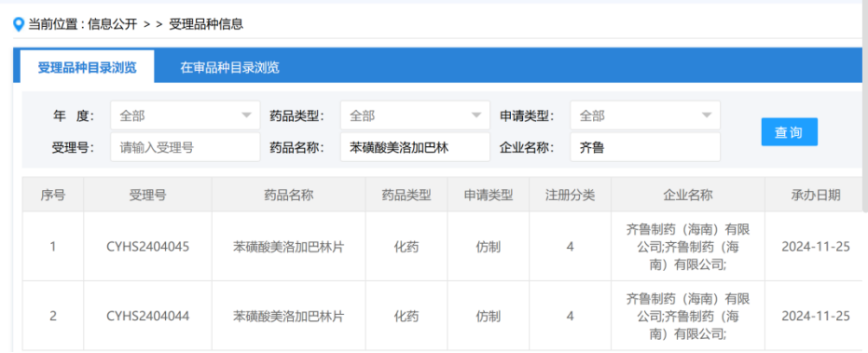Click the 序号 column header
The height and width of the screenshot is (353, 868).
tap(53, 195)
